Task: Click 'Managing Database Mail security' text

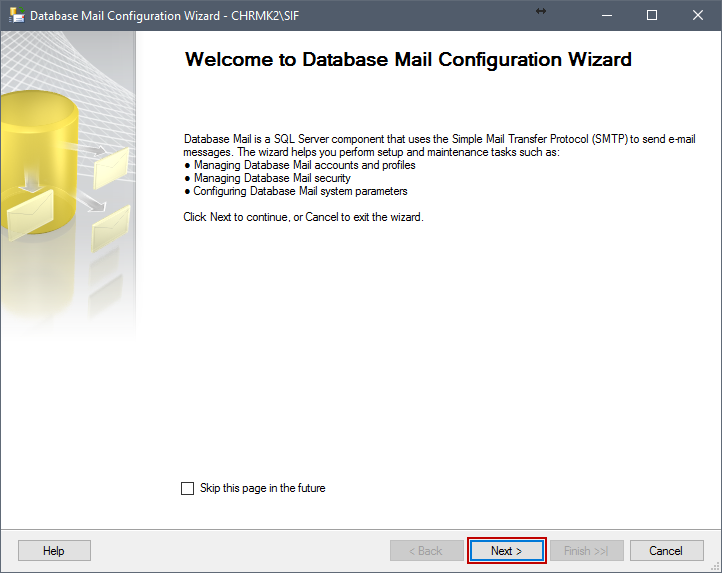Action: [272, 178]
